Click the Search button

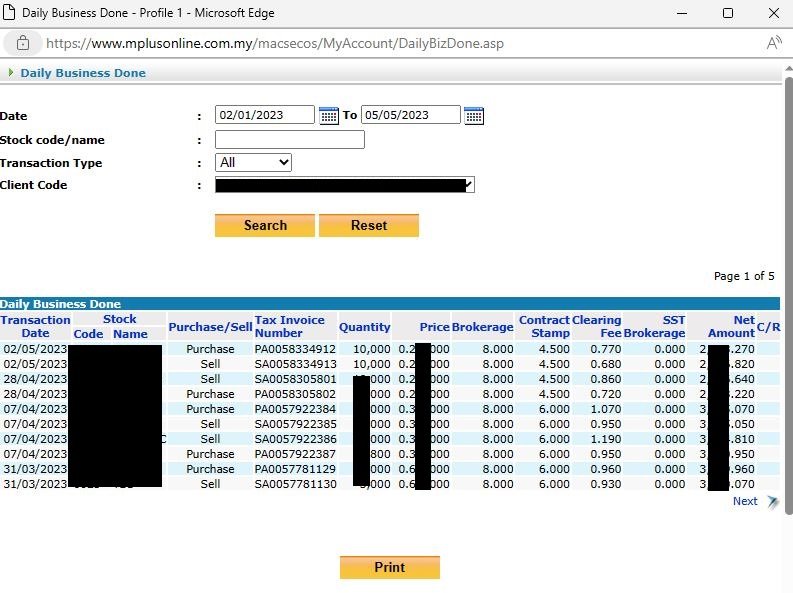[265, 225]
